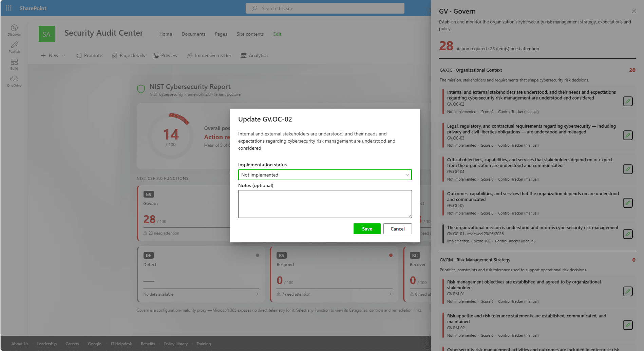Expand Respond card chevron arrow

pyautogui.click(x=390, y=294)
